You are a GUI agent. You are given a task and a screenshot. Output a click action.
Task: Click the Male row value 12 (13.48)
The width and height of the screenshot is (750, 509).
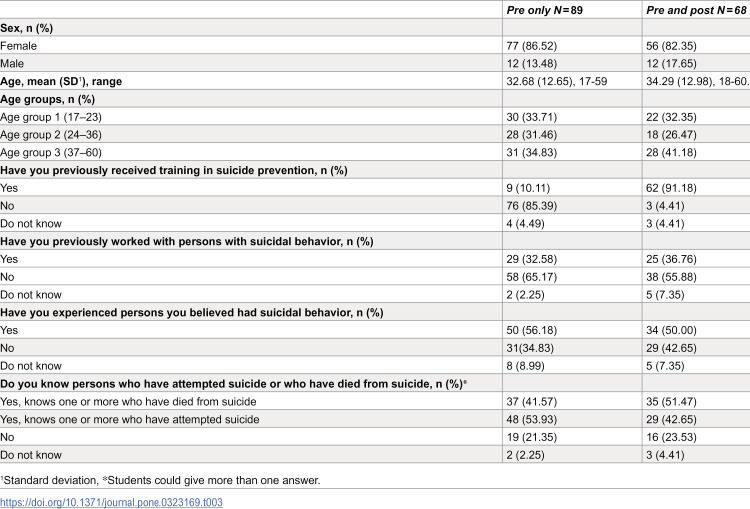tap(531, 64)
